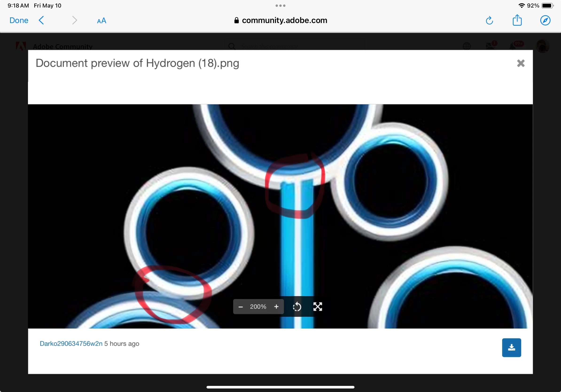This screenshot has width=561, height=392.
Task: Click the 200% zoom level display
Action: 258,307
